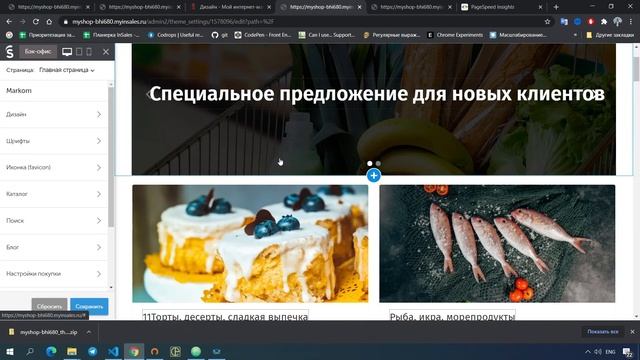Launch Microsoft Edge from taskbar

51,351
